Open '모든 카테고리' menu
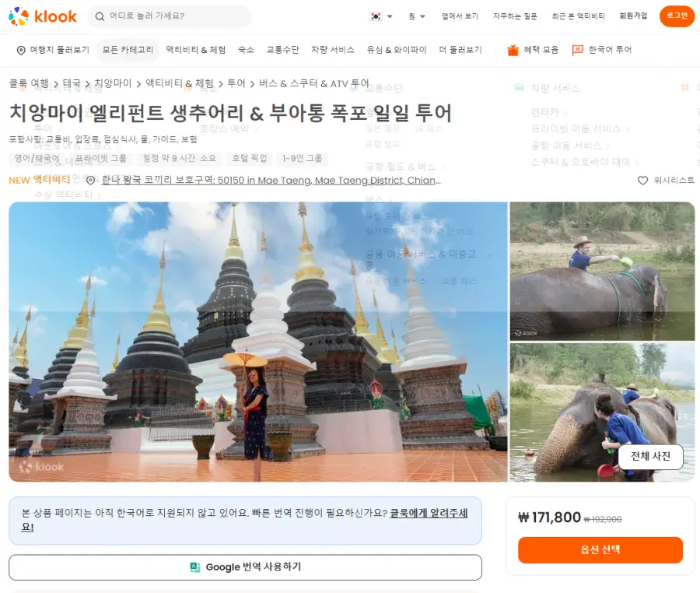Image resolution: width=700 pixels, height=593 pixels. tap(128, 50)
